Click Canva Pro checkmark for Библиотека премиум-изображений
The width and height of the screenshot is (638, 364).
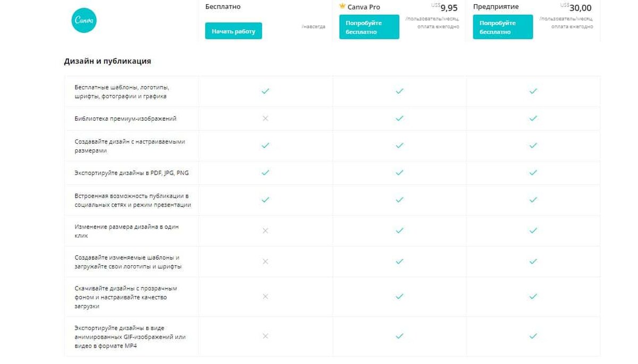click(399, 118)
